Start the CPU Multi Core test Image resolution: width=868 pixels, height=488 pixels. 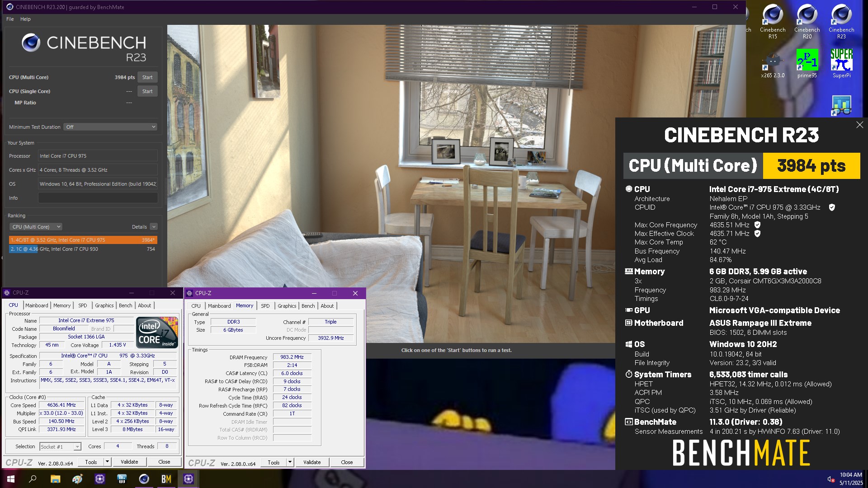[x=147, y=77]
